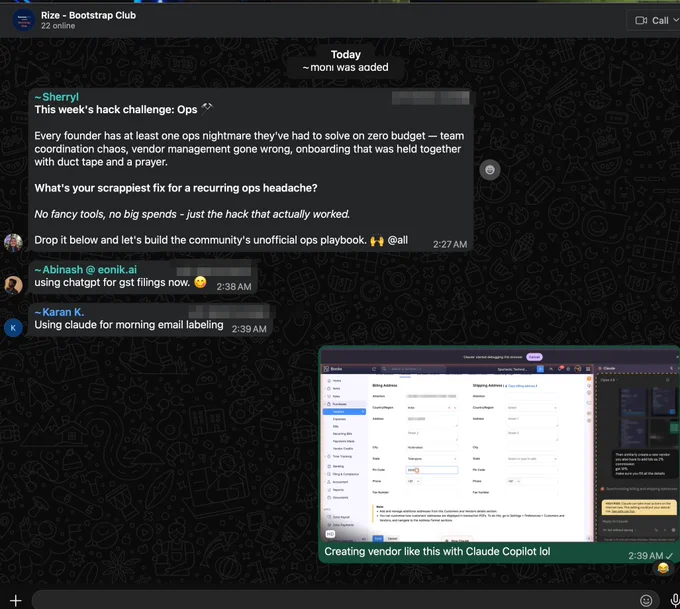Click 'What's your scrappiest fix' question text
Screen dimensions: 680x609
(176, 188)
